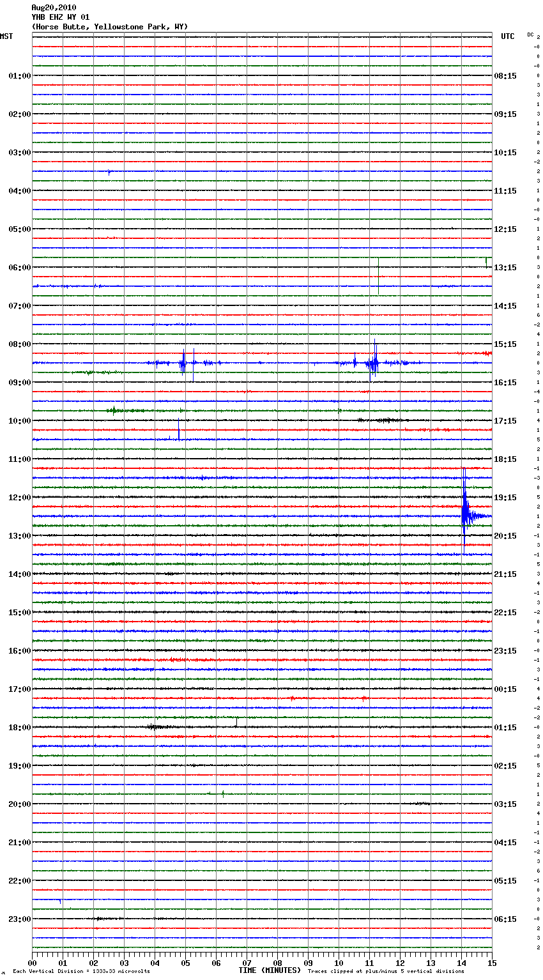Click the 13:15 UTC time label
This screenshot has height=980, width=543.
(505, 268)
